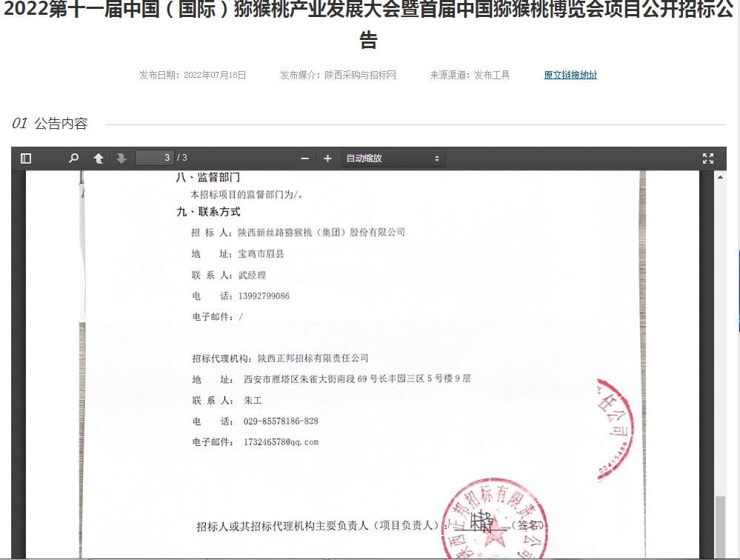This screenshot has height=560, width=740.
Task: Click the phone number 13992799086
Action: point(264,296)
